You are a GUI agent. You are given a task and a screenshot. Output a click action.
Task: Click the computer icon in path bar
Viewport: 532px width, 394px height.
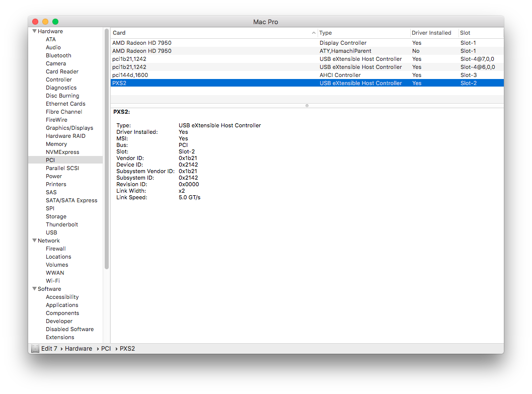point(35,349)
